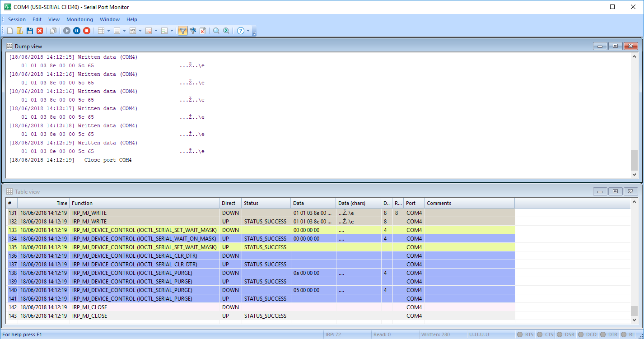Click the Port column header
644x339 pixels.
coord(414,203)
